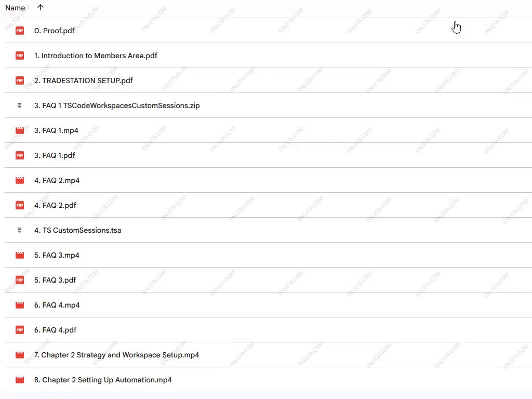The height and width of the screenshot is (399, 532).
Task: Reverse sort order with the arrow
Action: click(x=41, y=8)
